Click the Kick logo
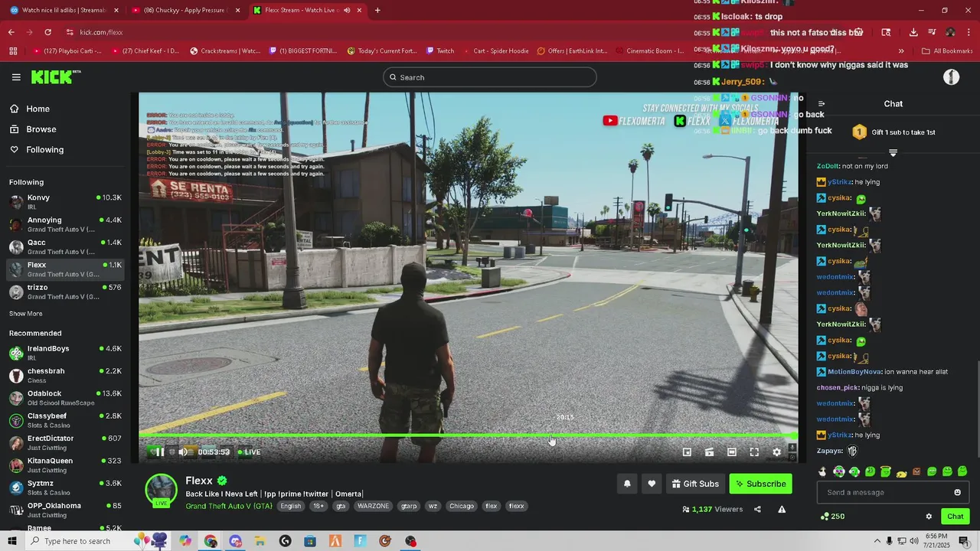 coord(56,77)
